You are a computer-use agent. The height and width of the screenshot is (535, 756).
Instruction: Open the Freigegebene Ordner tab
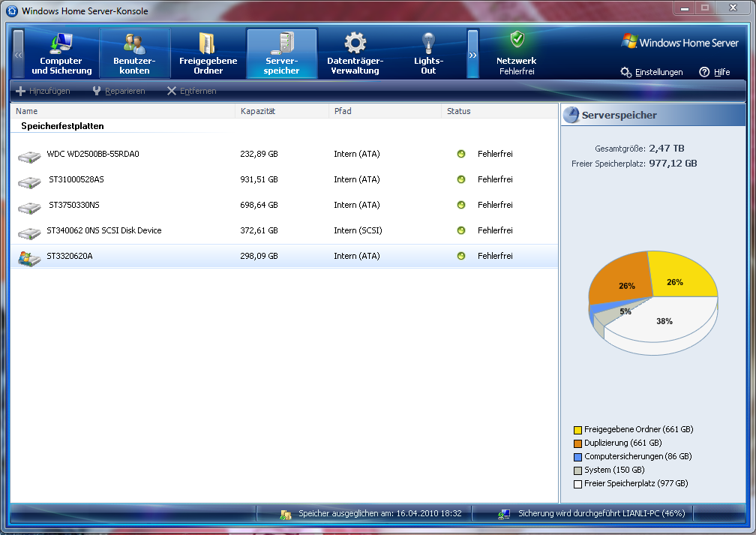[x=208, y=53]
